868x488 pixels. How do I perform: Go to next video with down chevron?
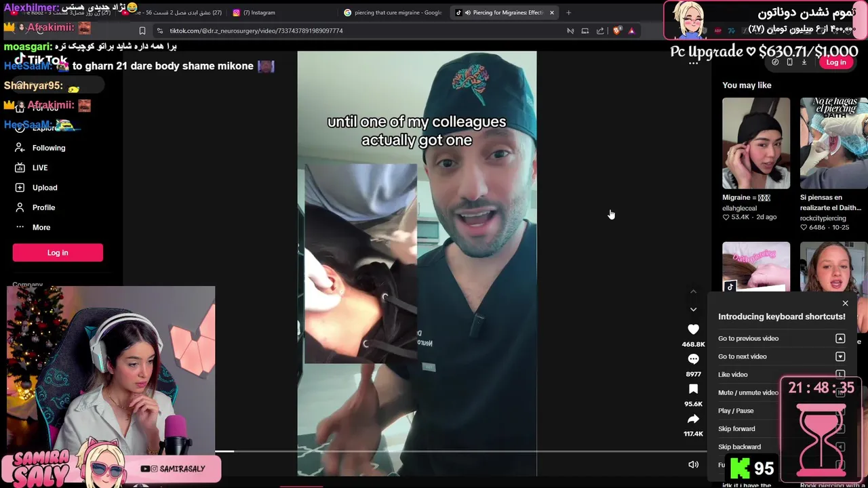coord(693,309)
